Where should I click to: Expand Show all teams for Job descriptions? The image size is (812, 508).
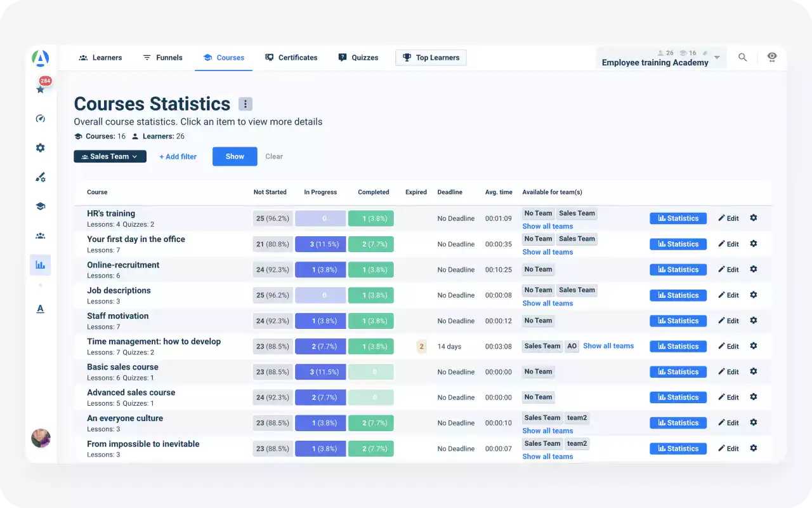pos(547,304)
